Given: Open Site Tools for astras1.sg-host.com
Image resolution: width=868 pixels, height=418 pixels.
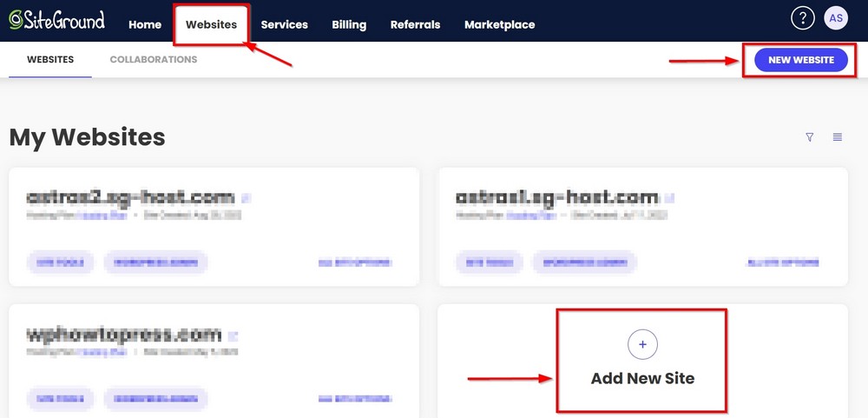Looking at the screenshot, I should [489, 262].
